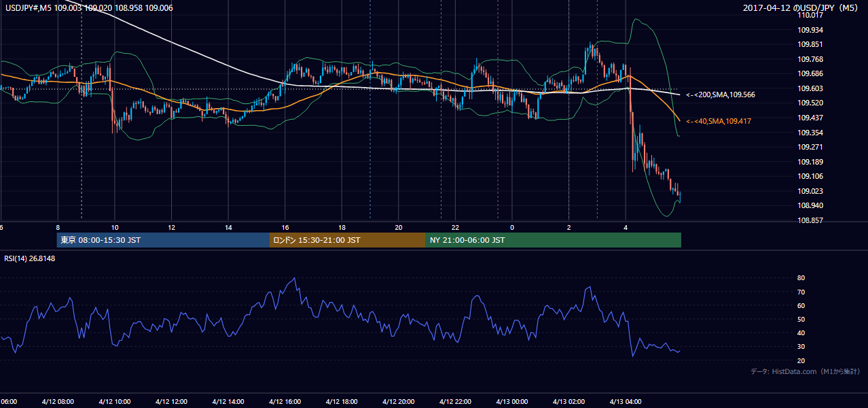
Task: Click the 109.354 price axis label
Action: click(812, 133)
